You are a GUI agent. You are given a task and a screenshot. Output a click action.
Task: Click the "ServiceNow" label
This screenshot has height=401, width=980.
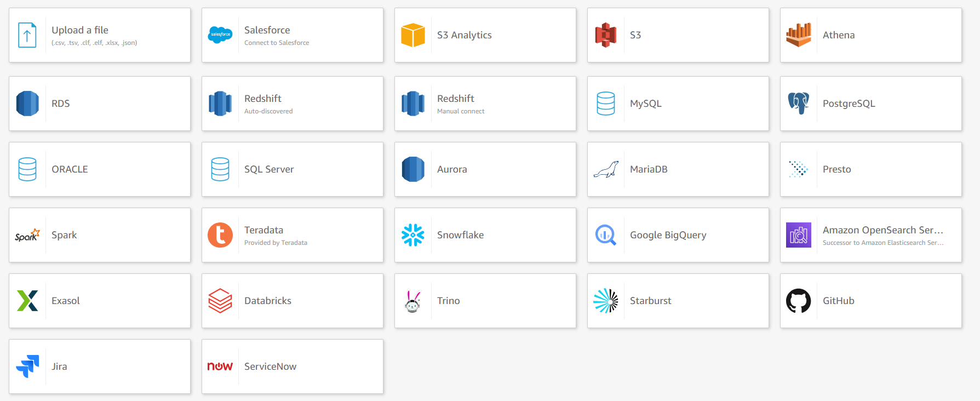pyautogui.click(x=271, y=366)
